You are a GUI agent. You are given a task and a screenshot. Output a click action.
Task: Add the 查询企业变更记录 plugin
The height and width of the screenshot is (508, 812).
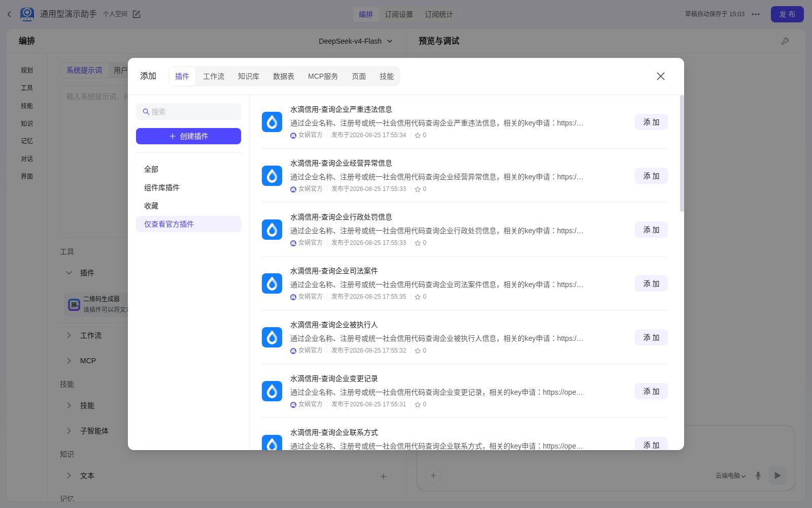coord(651,391)
